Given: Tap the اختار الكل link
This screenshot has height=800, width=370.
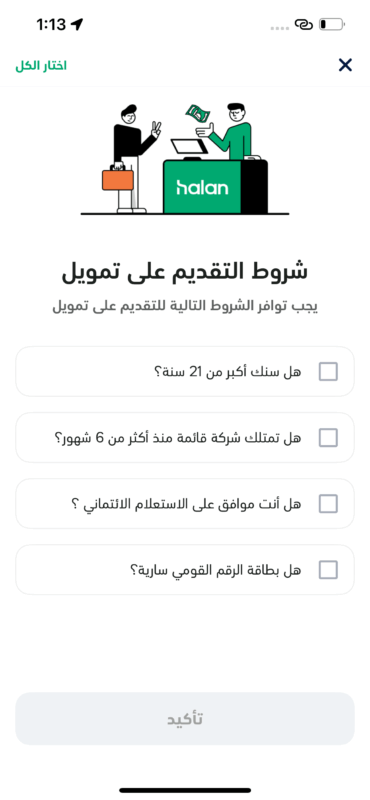Looking at the screenshot, I should (41, 66).
